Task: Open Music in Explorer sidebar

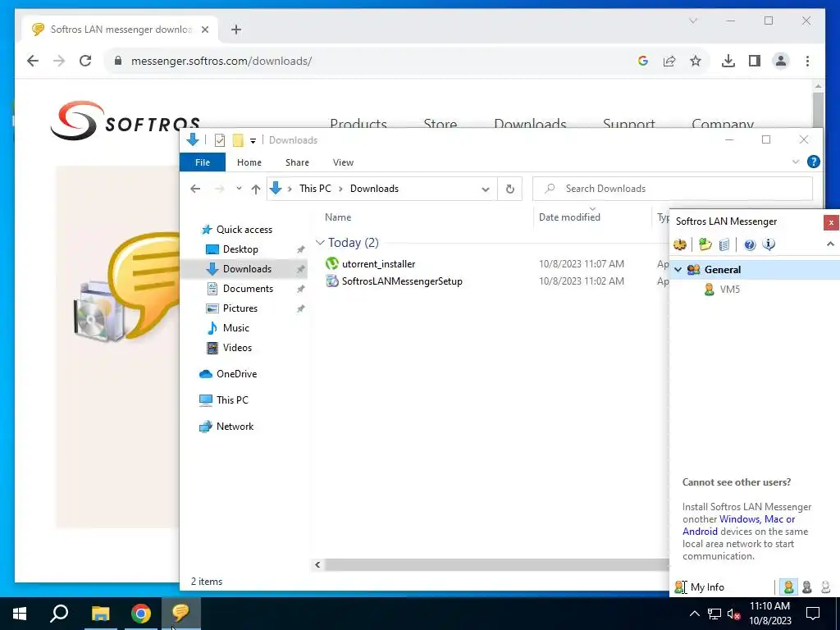Action: click(235, 328)
